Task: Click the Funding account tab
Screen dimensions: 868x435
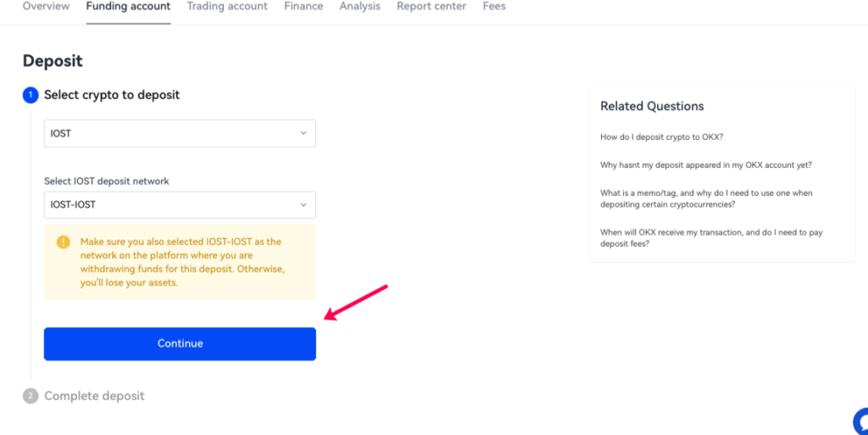Action: (129, 6)
